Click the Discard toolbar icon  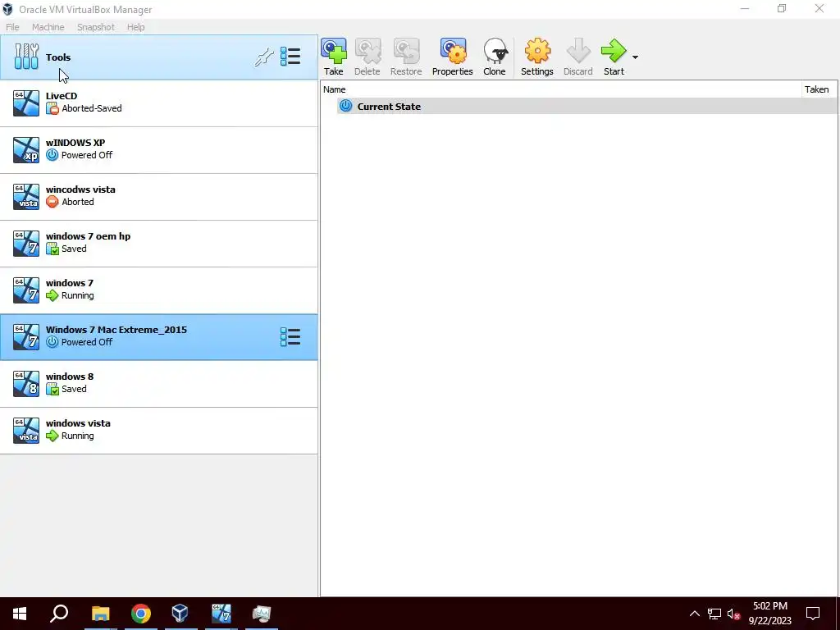578,57
